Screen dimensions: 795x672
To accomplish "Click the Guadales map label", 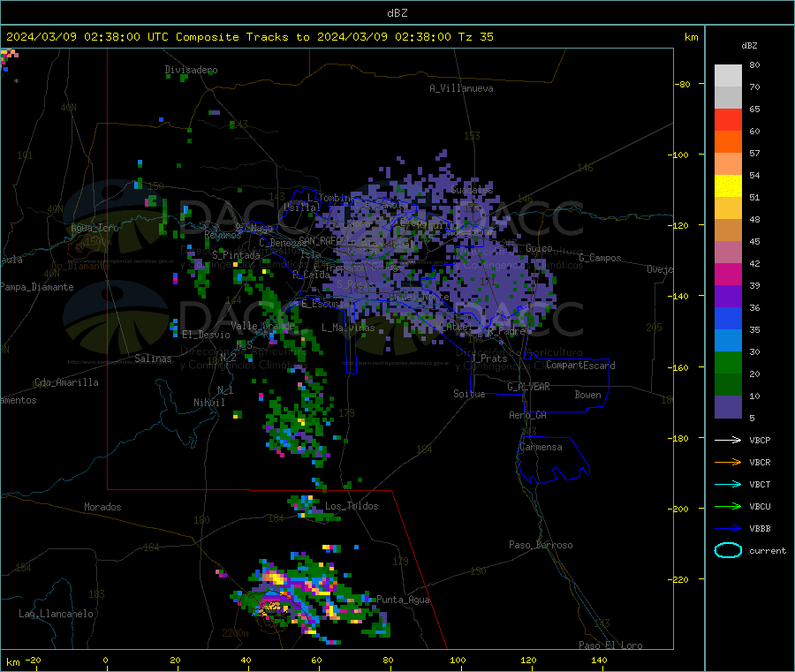I will pos(472,190).
